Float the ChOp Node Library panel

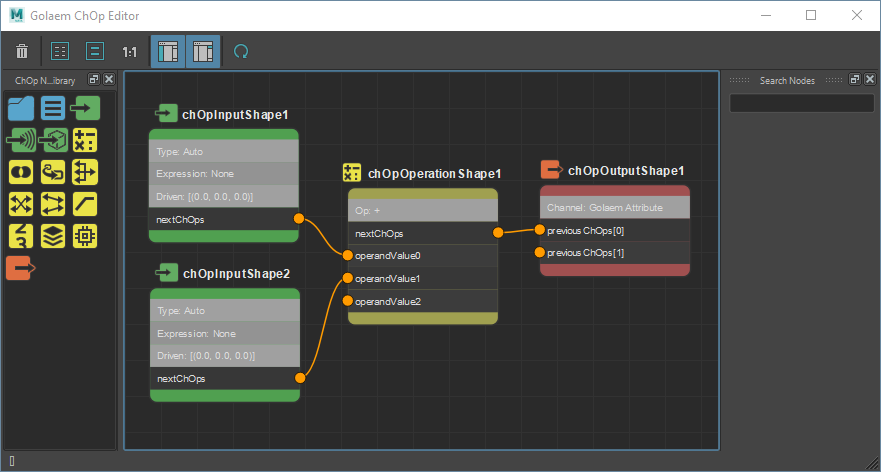(94, 80)
